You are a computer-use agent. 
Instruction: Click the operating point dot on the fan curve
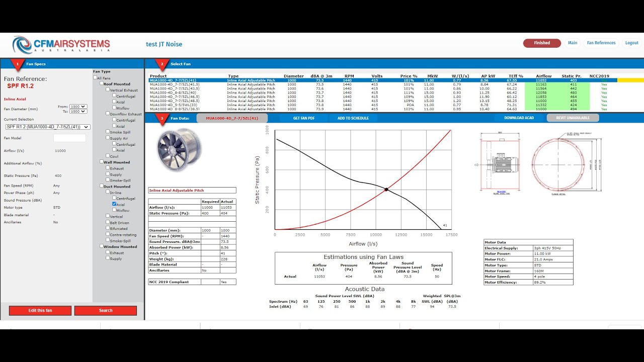[x=386, y=190]
